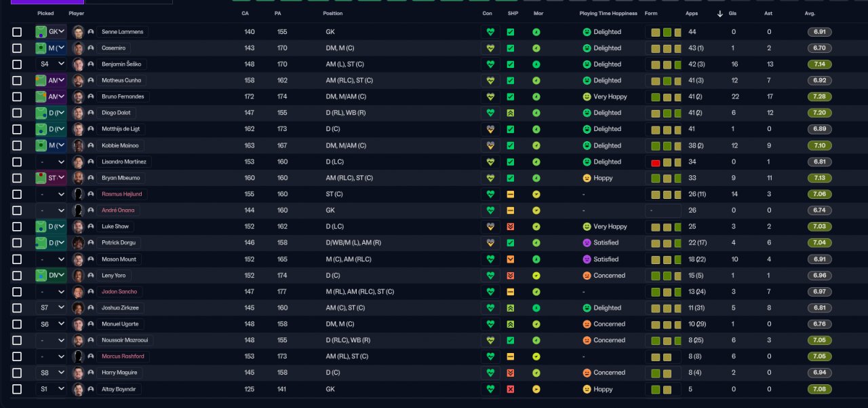Screen dimensions: 868x408
Task: Select the checkbox for Luke Shaw
Action: [17, 227]
